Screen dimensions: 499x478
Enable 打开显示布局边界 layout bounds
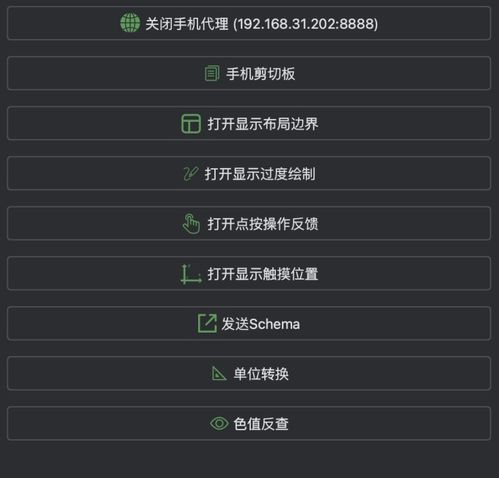[249, 123]
